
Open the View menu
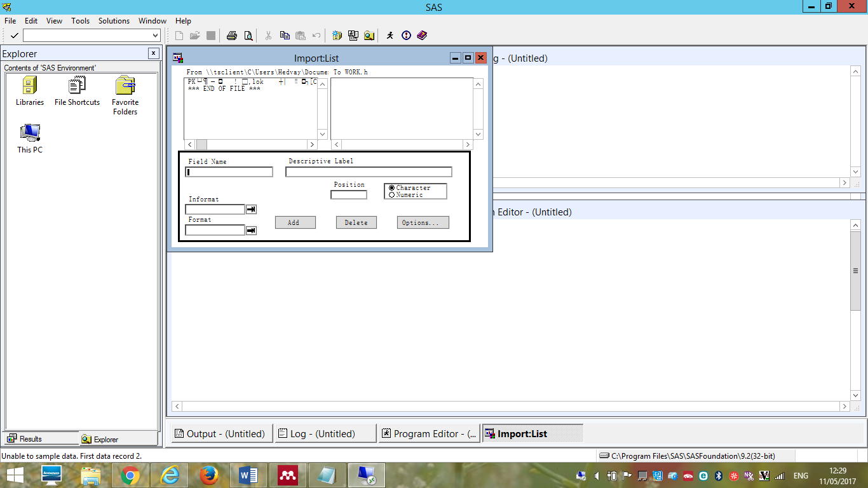(55, 21)
